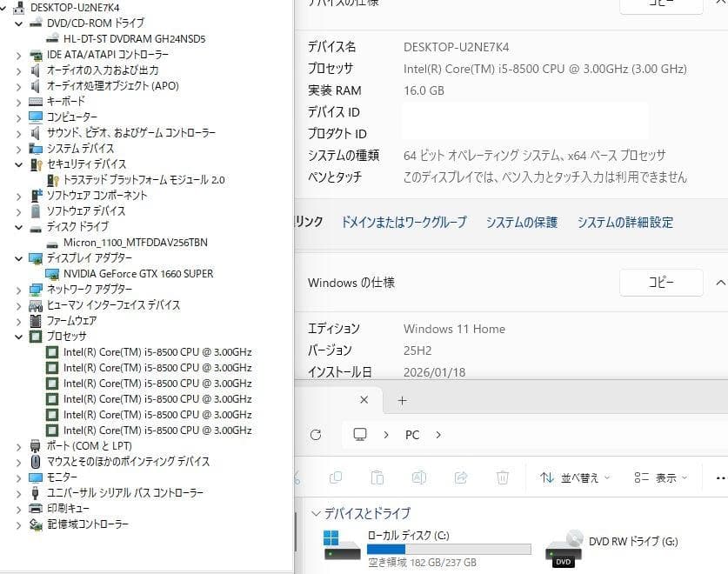The width and height of the screenshot is (728, 574).
Task: Click the Share icon in Explorer toolbar
Action: pos(460,477)
